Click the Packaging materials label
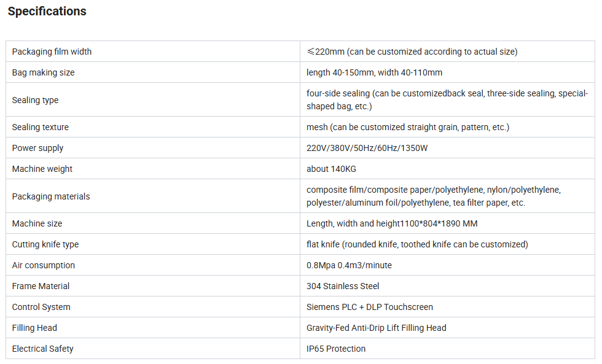The width and height of the screenshot is (602, 364). (x=51, y=196)
